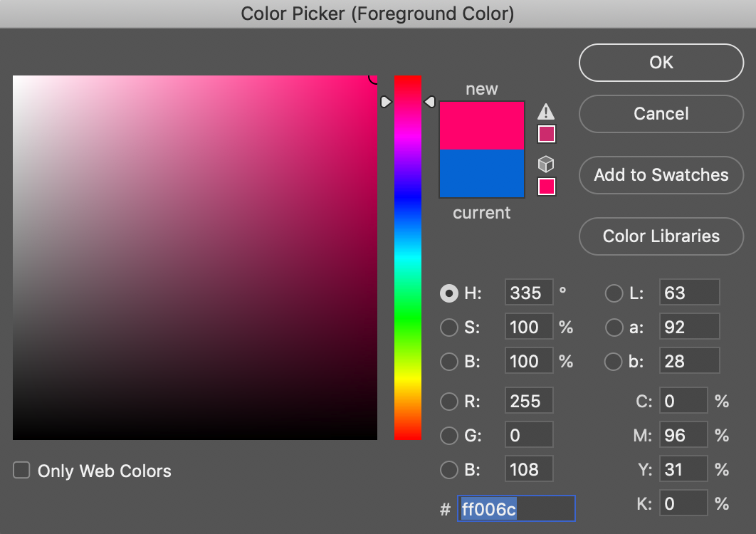Enable the Only Web Colors checkbox
Image resolution: width=756 pixels, height=534 pixels.
coord(22,471)
